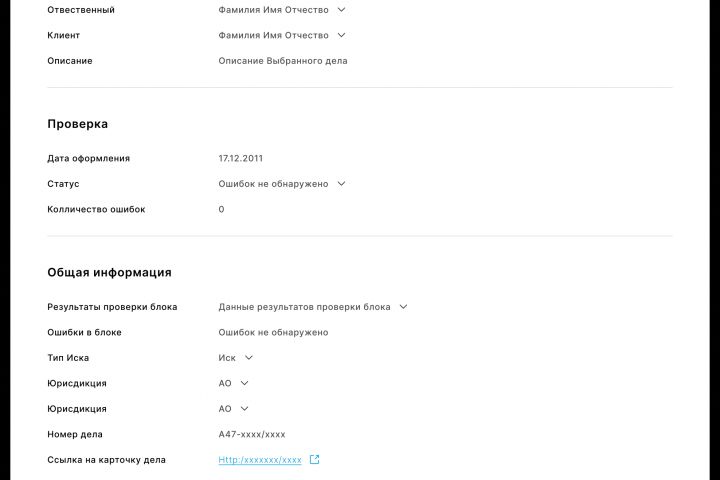720x480 pixels.
Task: Select the Иск value in Тип Иска
Action: (227, 358)
